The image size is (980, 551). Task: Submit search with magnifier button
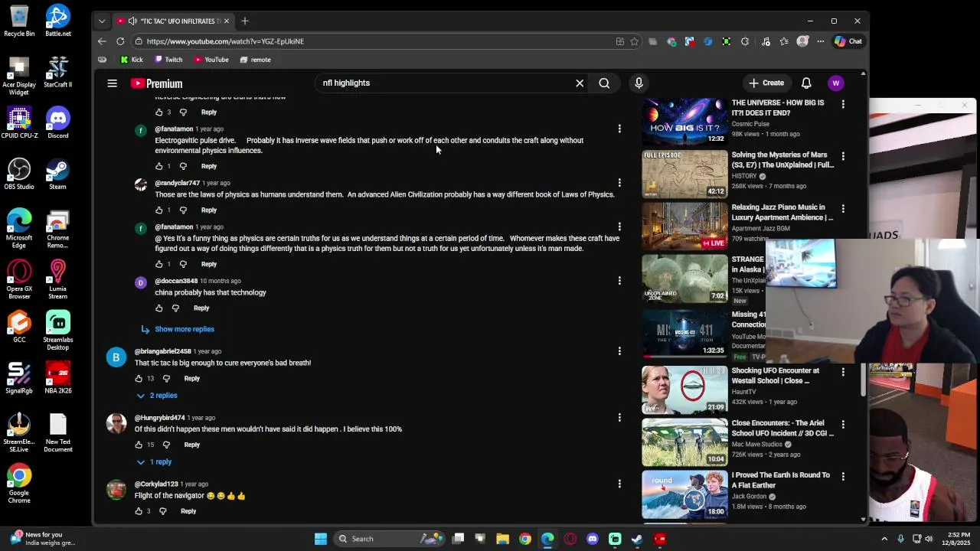pos(604,83)
